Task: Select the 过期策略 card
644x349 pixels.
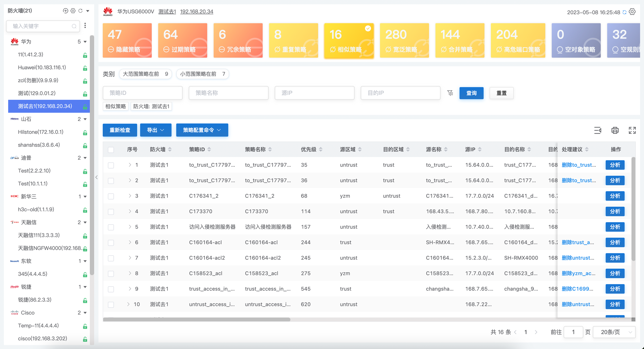Action: tap(183, 41)
